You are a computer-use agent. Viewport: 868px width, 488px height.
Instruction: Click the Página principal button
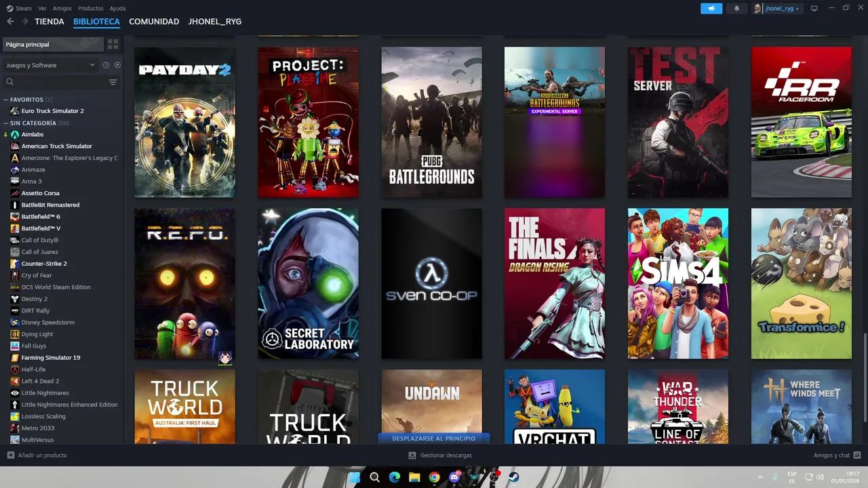point(53,44)
